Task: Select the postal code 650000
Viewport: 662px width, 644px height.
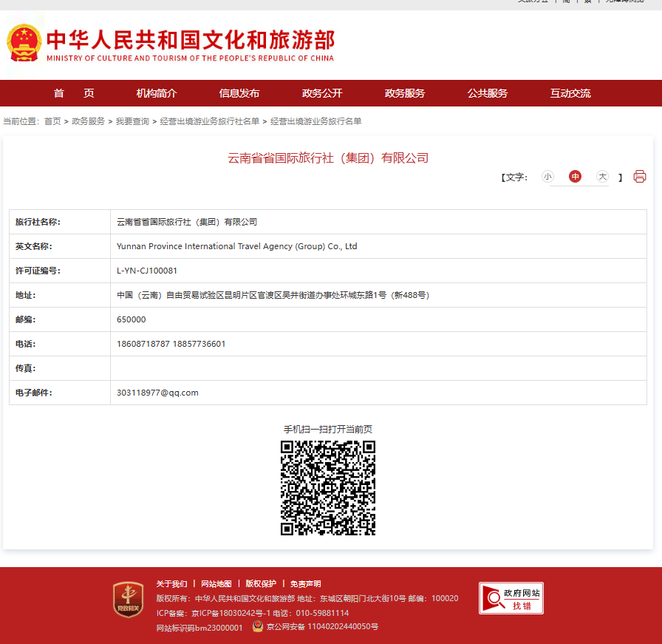Action: tap(132, 320)
